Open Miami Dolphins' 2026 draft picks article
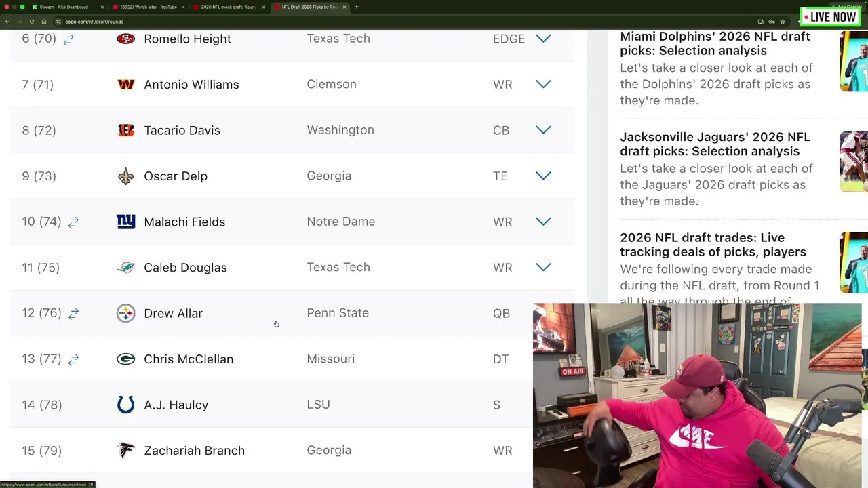The width and height of the screenshot is (868, 488). (715, 43)
